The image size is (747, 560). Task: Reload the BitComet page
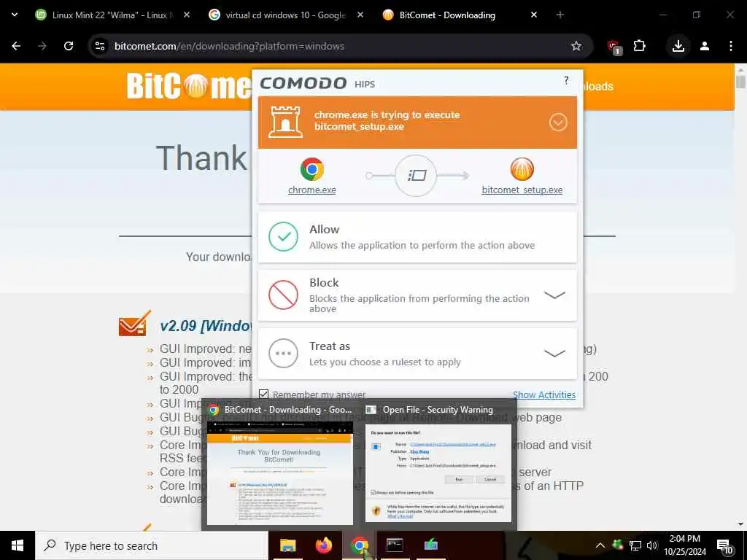[69, 46]
